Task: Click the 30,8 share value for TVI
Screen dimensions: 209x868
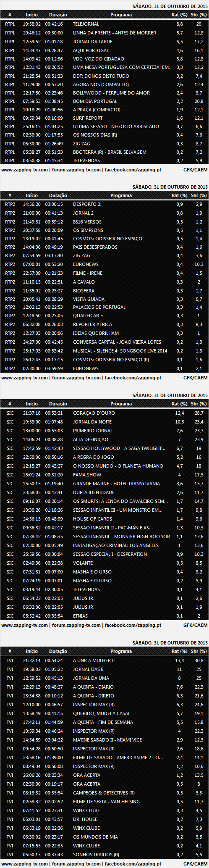Action: [199, 660]
